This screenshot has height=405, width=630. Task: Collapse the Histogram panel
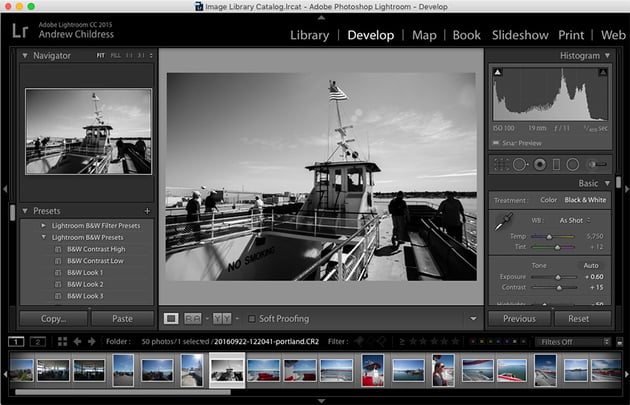click(x=607, y=55)
